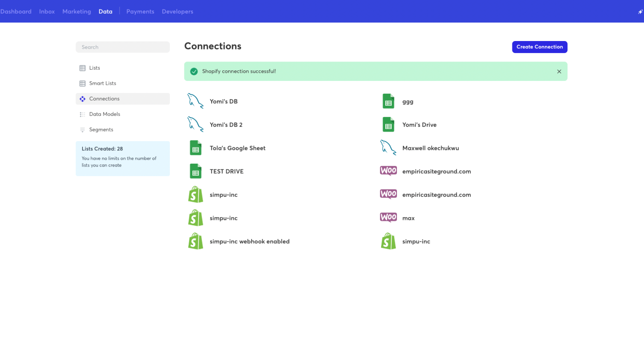Open the Marketing tab in navbar
The height and width of the screenshot is (362, 644).
(76, 12)
